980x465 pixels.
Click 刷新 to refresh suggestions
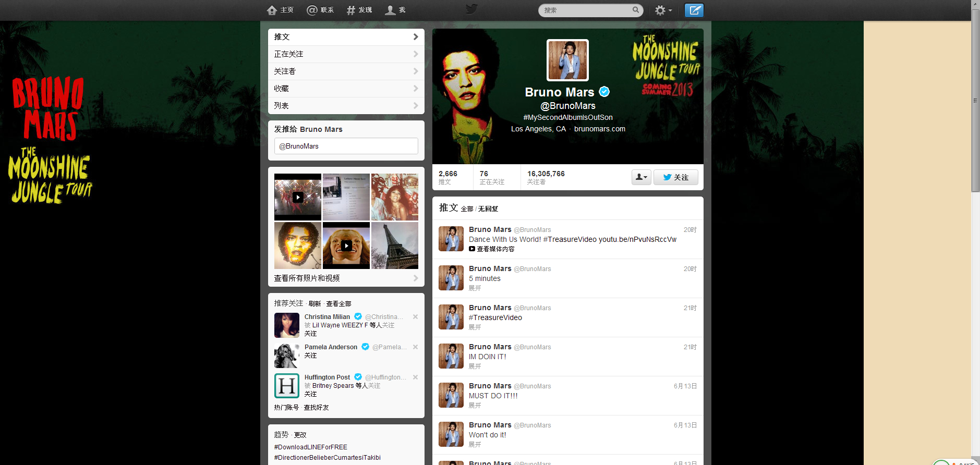pyautogui.click(x=315, y=304)
